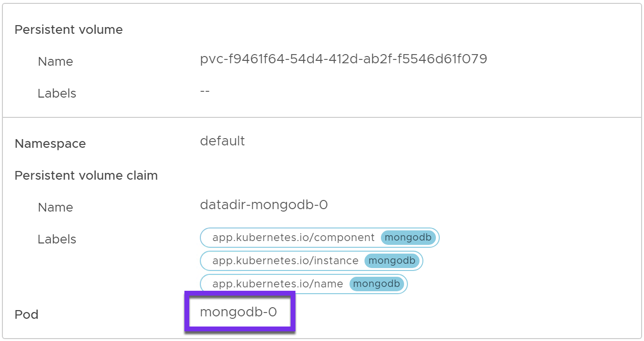Select the persistent volume name pvc-f9461f64 value

[x=343, y=59]
